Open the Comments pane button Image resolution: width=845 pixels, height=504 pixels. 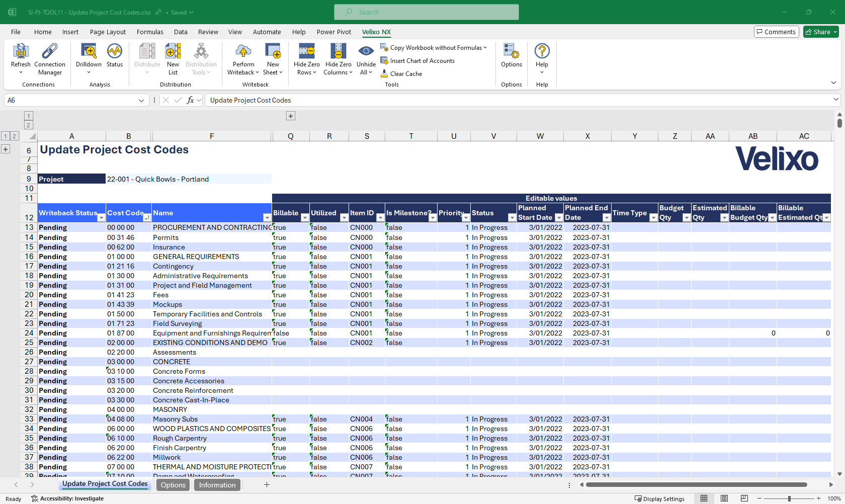point(776,32)
